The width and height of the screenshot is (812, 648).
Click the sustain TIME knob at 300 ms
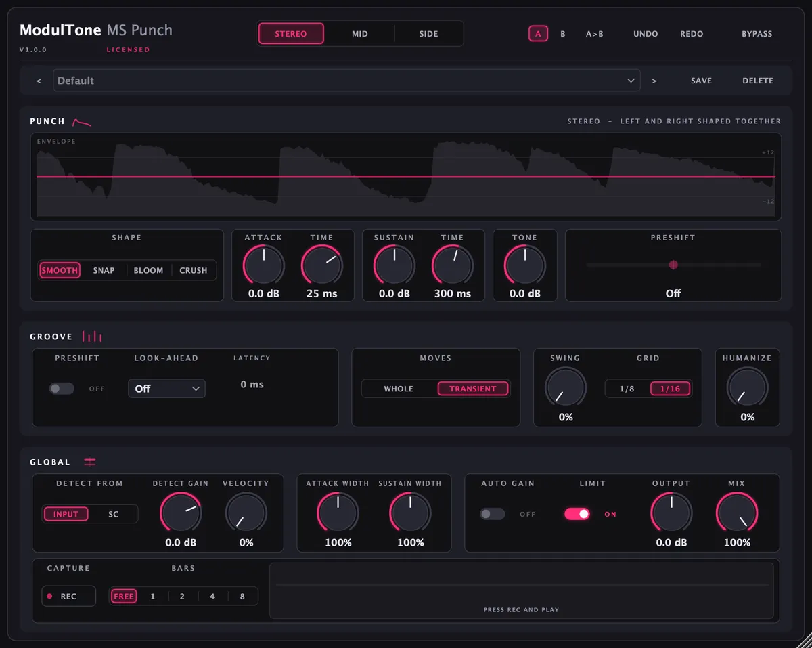(x=453, y=265)
